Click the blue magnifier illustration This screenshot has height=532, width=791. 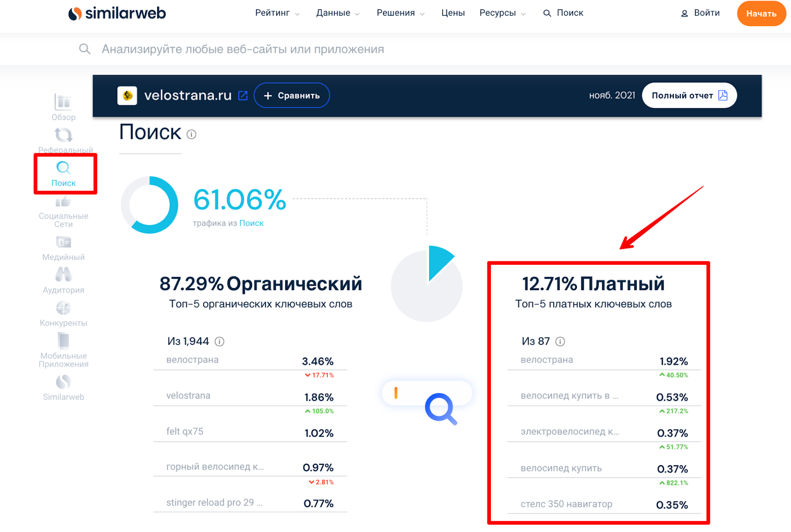click(440, 409)
